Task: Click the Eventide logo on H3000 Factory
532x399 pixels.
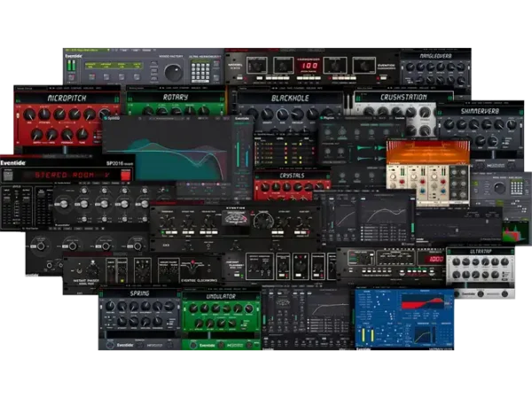Action: coord(73,56)
